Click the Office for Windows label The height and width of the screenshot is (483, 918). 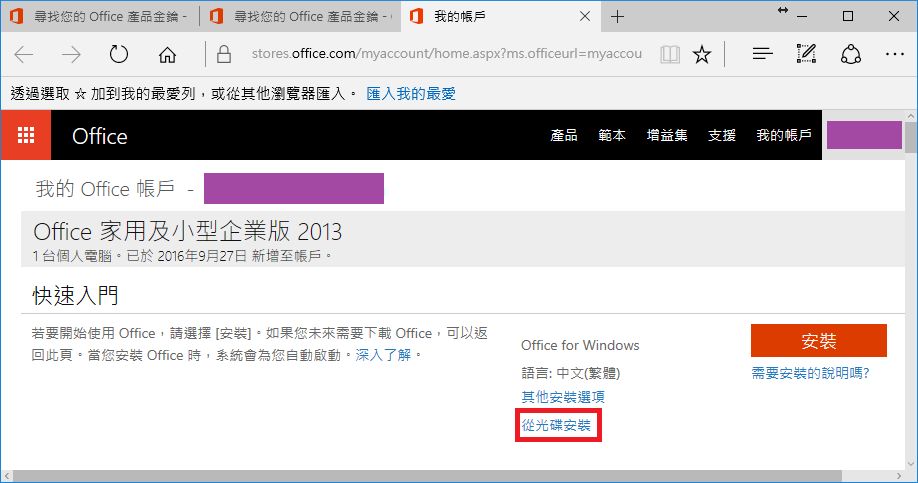click(x=580, y=345)
